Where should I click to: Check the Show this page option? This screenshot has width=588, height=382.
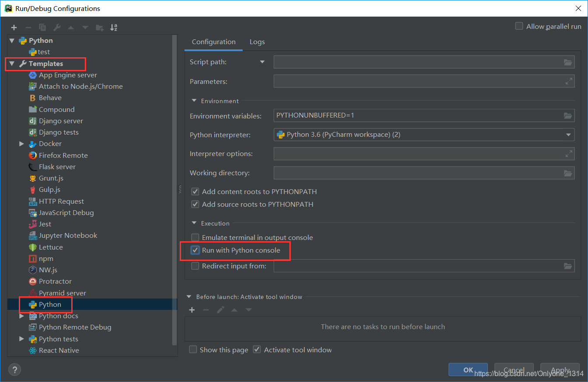(193, 350)
